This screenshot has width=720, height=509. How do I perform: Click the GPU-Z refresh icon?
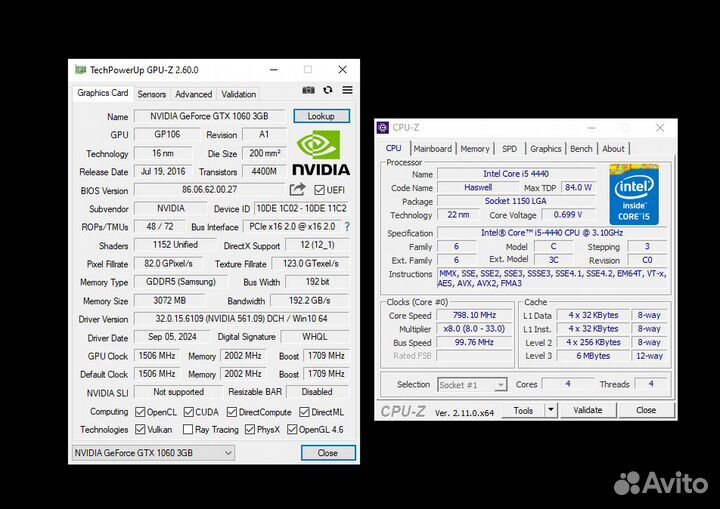pos(327,90)
